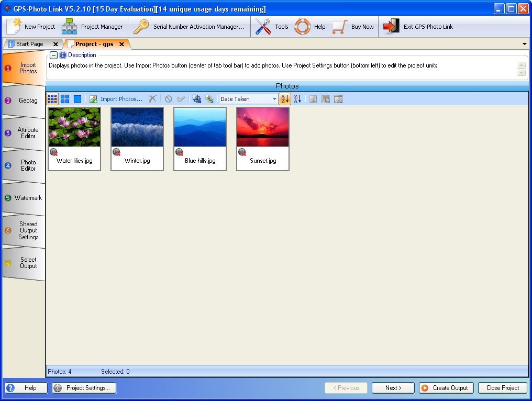Screen dimensions: 532x401
Task: Click the Import Photos toolbar button
Action: [116, 99]
